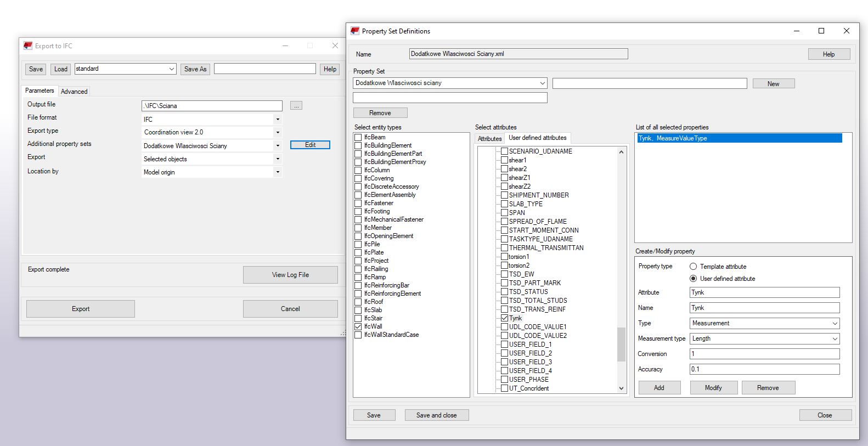
Task: Check the IfcRoof entity type
Action: 358,302
